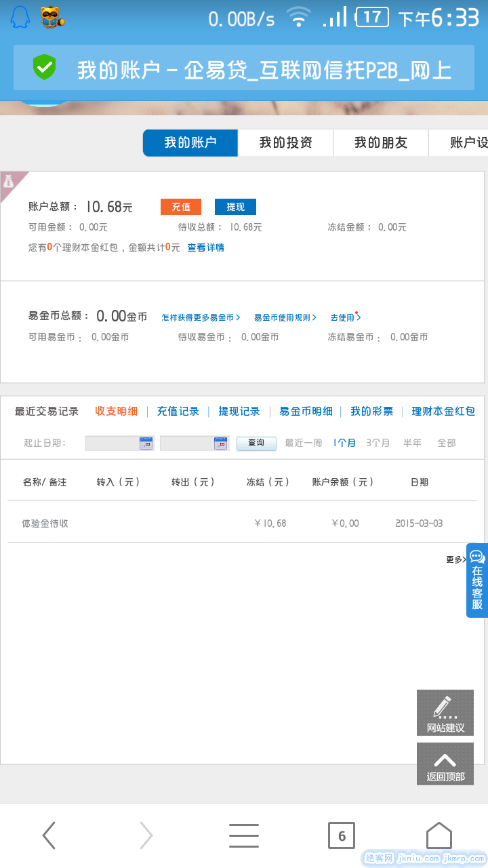Tap the browser home icon

(439, 835)
